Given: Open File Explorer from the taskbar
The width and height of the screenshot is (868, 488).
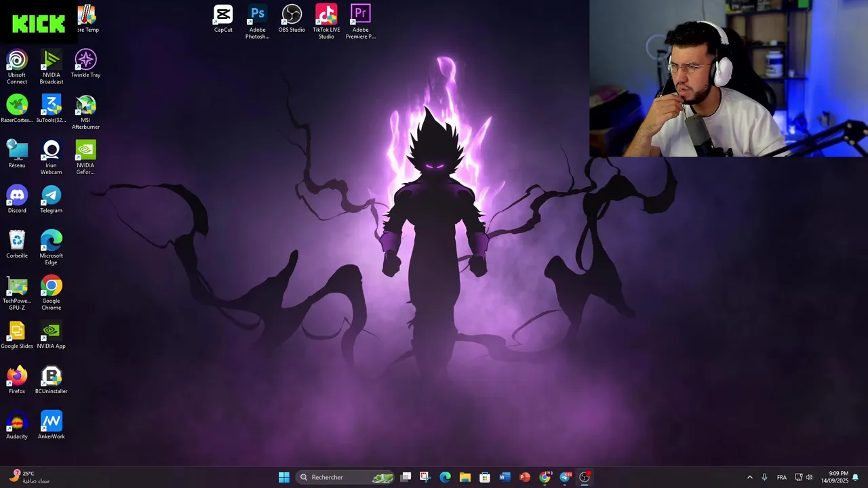Looking at the screenshot, I should click(465, 477).
